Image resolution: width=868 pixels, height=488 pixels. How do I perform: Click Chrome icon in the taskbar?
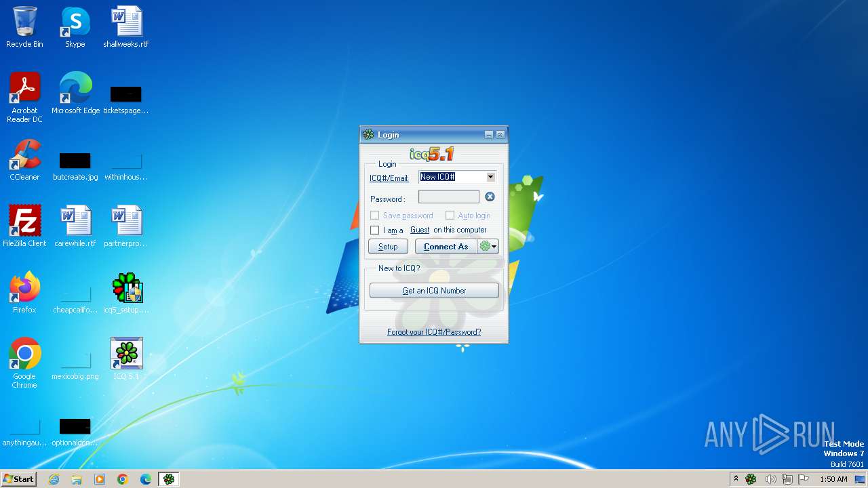(x=123, y=479)
